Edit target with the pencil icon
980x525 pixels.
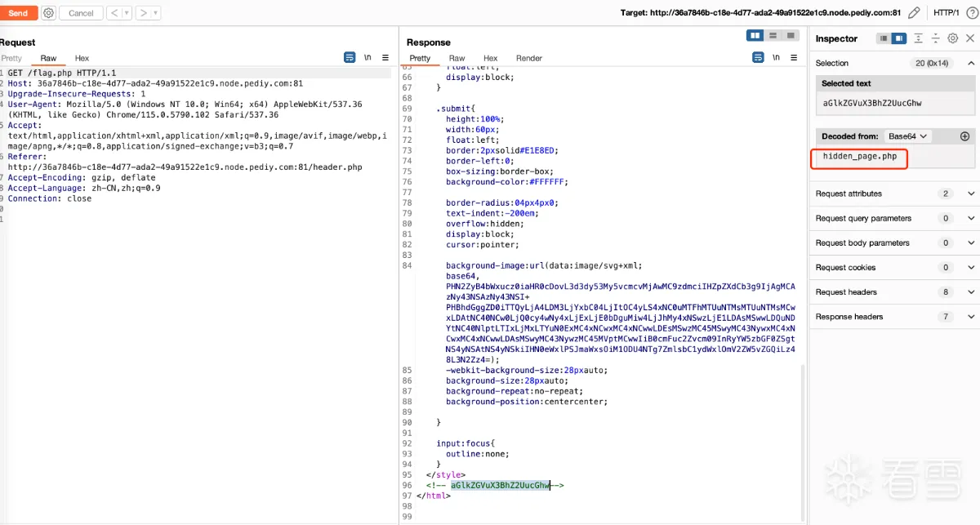point(914,13)
